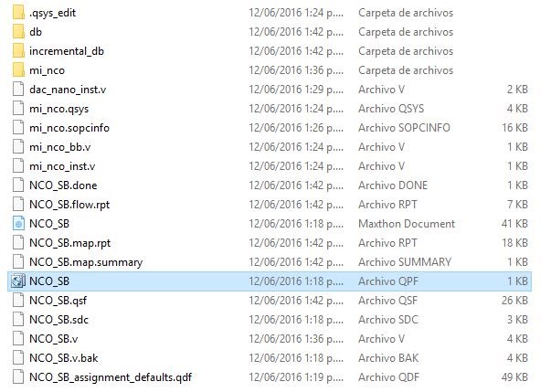Click the NCO_SB.map.summary file name

86,262
